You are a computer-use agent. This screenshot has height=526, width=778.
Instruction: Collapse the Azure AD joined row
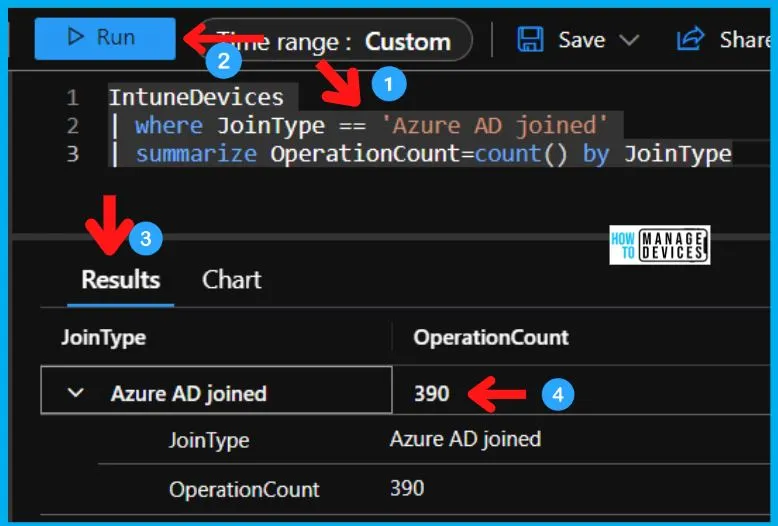75,393
